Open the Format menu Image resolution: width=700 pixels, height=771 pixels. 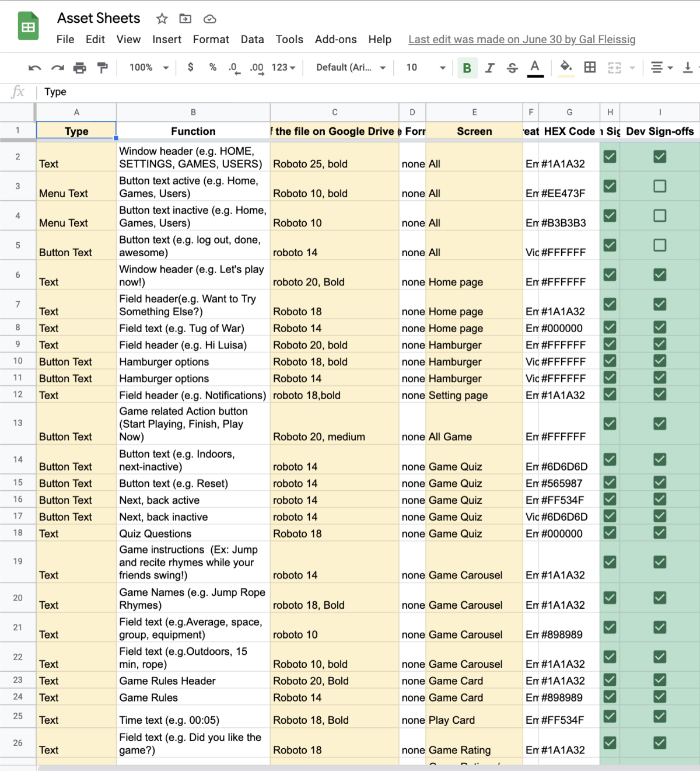click(211, 39)
